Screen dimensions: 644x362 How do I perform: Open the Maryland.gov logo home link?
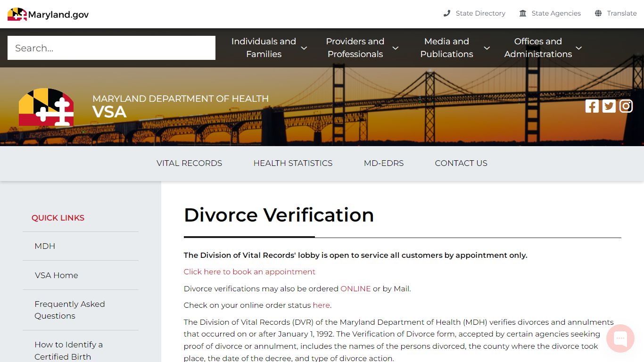(48, 14)
